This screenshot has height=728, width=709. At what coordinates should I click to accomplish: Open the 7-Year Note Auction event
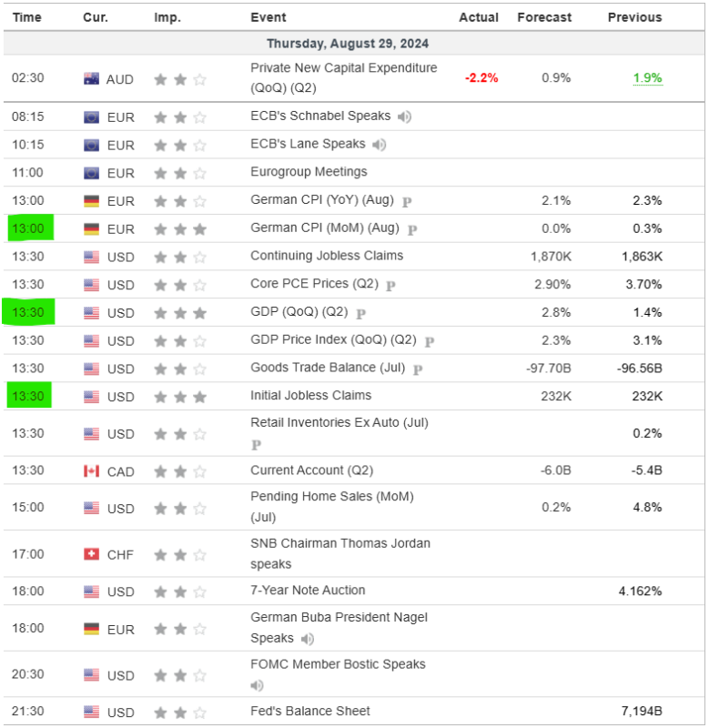(308, 591)
